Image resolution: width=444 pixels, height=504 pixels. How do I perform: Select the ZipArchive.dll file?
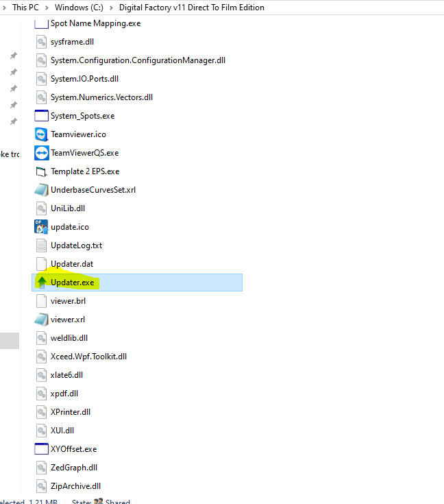coord(76,486)
